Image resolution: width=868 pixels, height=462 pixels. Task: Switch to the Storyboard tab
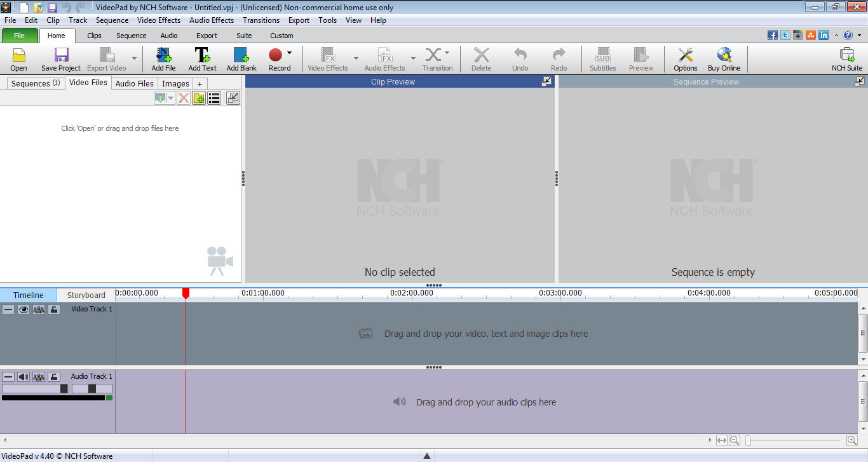[x=85, y=294]
